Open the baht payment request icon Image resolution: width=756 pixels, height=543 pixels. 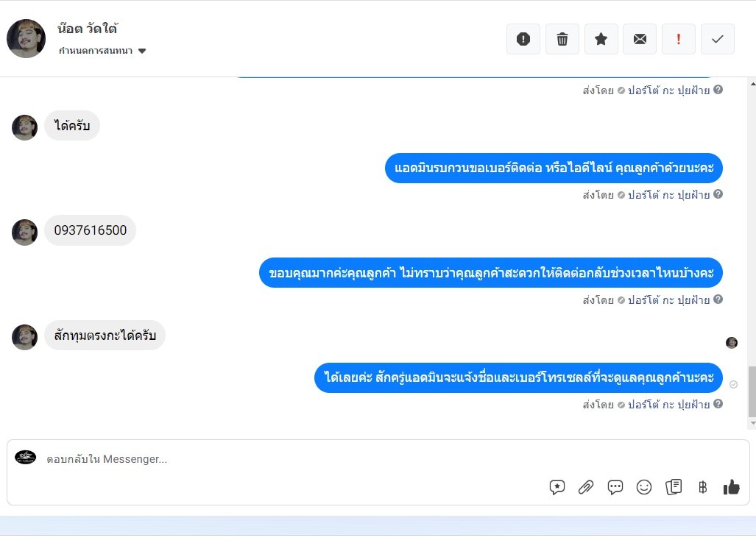(702, 487)
